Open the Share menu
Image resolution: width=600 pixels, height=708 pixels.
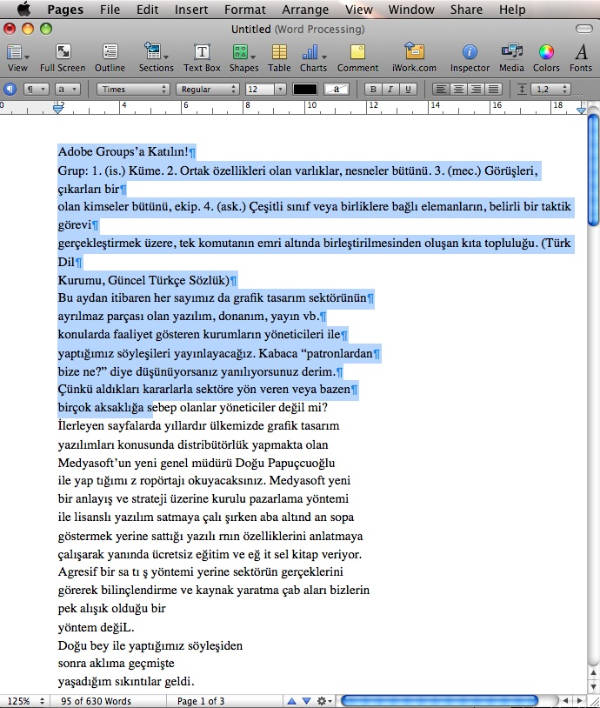(x=466, y=9)
